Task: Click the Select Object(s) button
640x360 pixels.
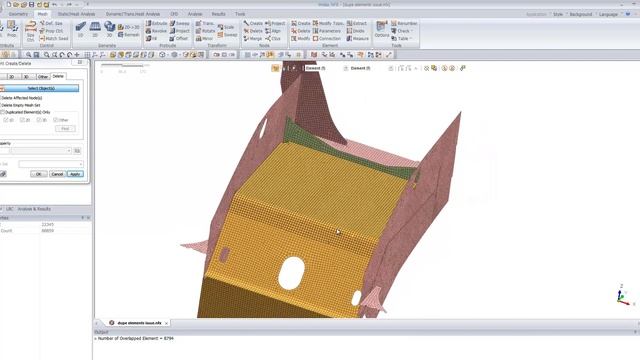Action: pyautogui.click(x=40, y=88)
